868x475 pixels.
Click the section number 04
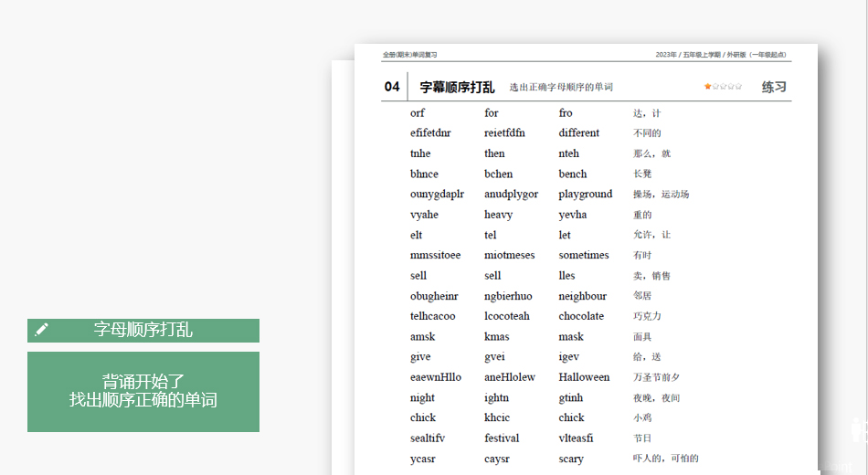pos(392,88)
